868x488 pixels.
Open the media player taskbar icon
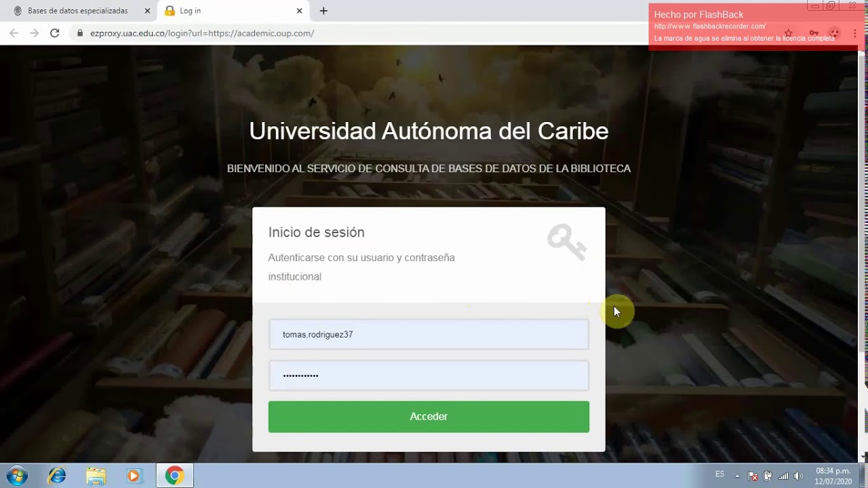[x=134, y=476]
